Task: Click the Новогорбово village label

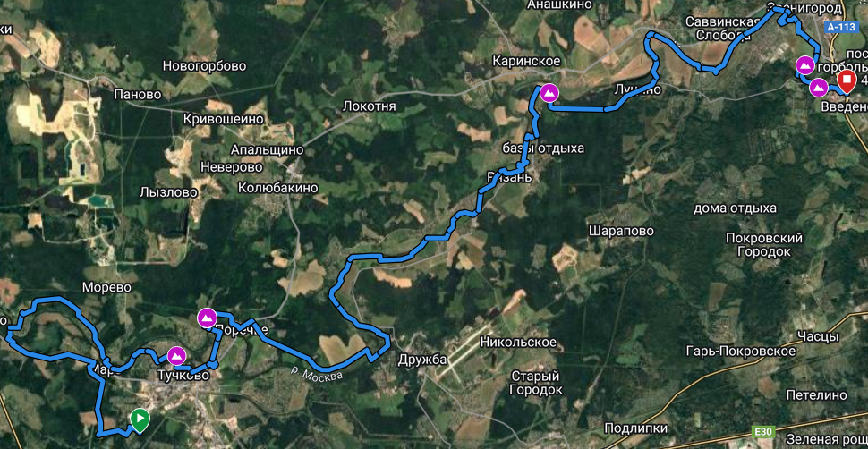Action: coord(204,66)
